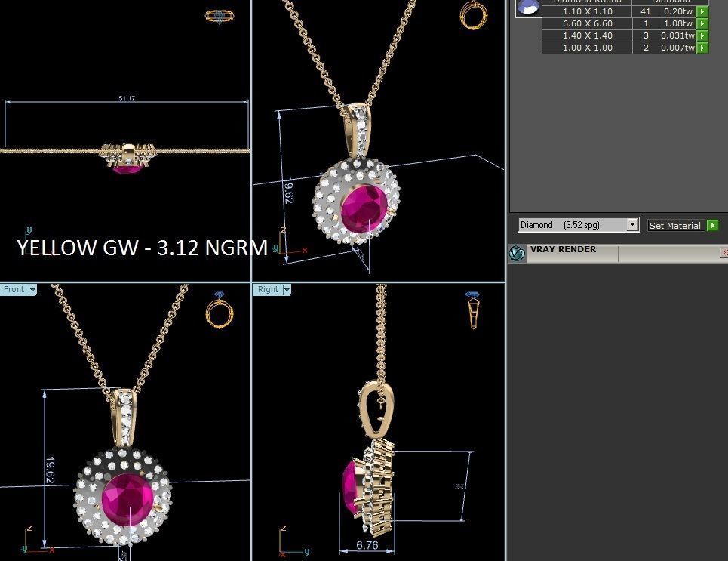Image resolution: width=728 pixels, height=561 pixels.
Task: Click green arrow on the 6.60 X 6.60 row
Action: coord(702,23)
